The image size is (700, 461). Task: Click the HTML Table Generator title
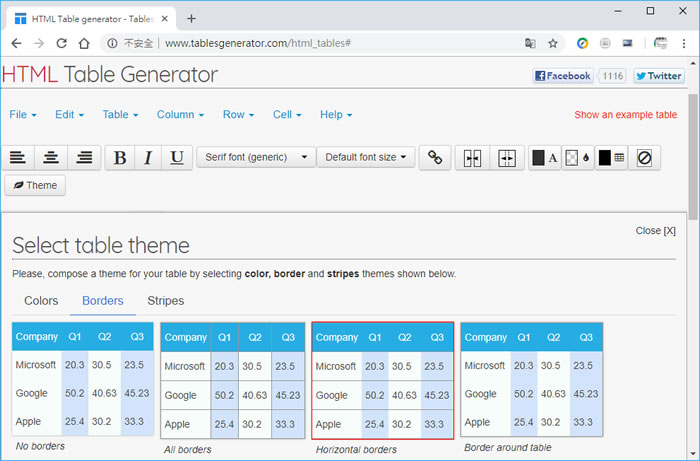coord(110,75)
